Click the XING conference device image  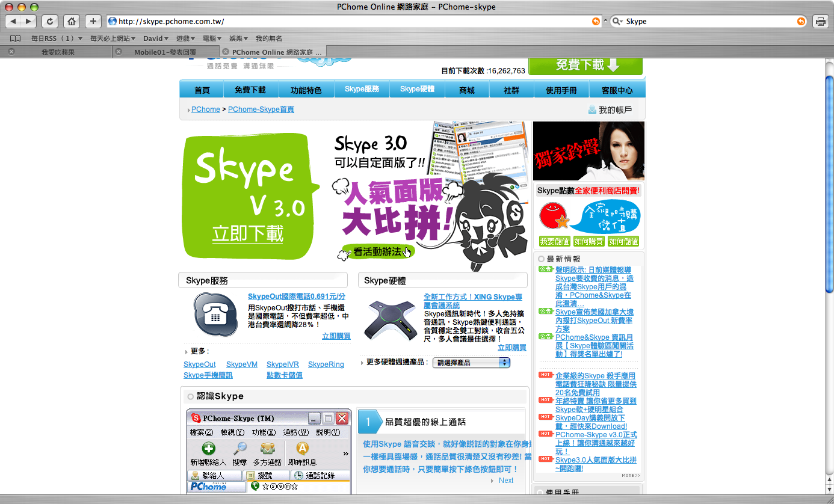[391, 321]
